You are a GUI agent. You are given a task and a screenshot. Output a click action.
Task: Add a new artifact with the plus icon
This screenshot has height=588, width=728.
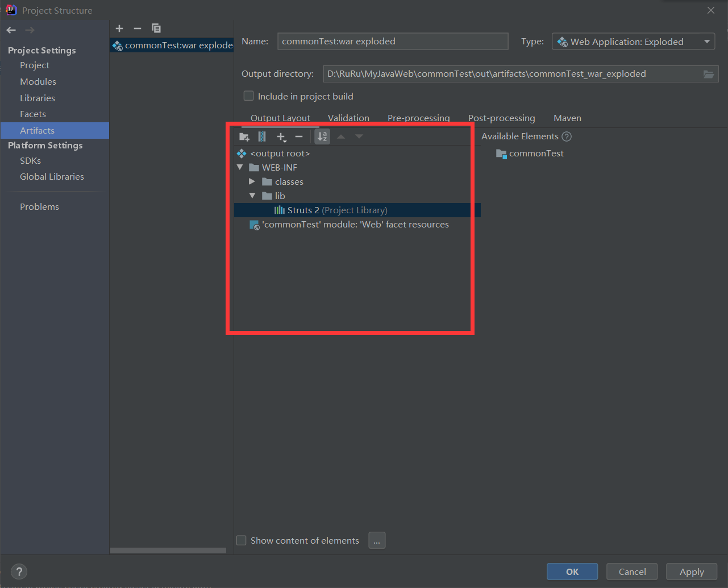click(119, 28)
